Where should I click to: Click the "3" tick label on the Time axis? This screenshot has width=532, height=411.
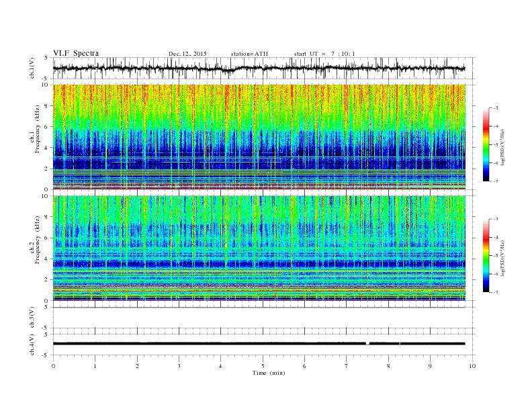pyautogui.click(x=179, y=366)
